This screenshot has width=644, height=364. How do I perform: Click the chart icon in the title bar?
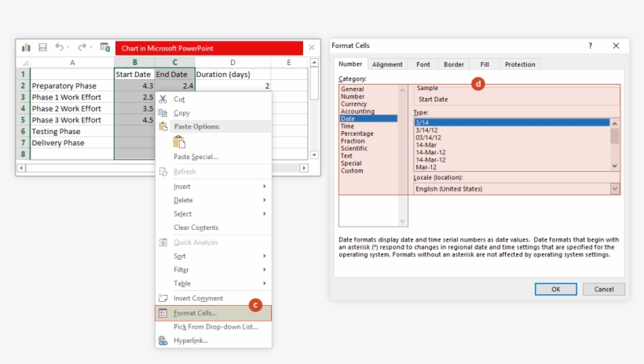point(26,48)
